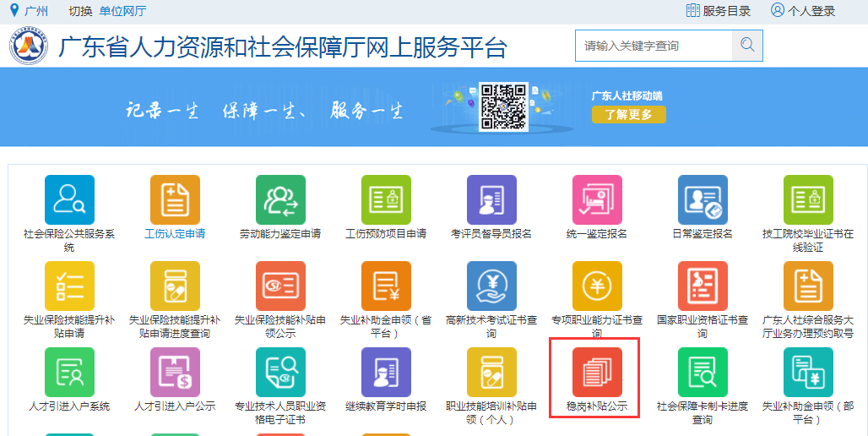Open 继续教育学时申报 icon
868x436 pixels.
(386, 372)
